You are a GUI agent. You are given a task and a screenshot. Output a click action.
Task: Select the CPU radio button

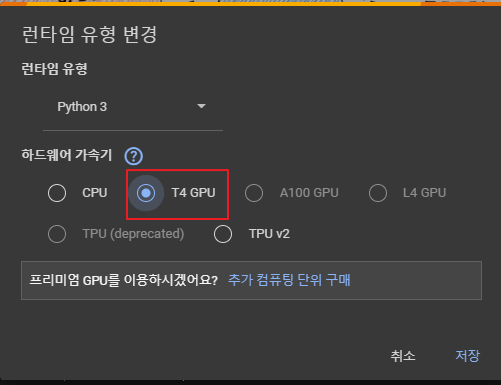coord(57,193)
